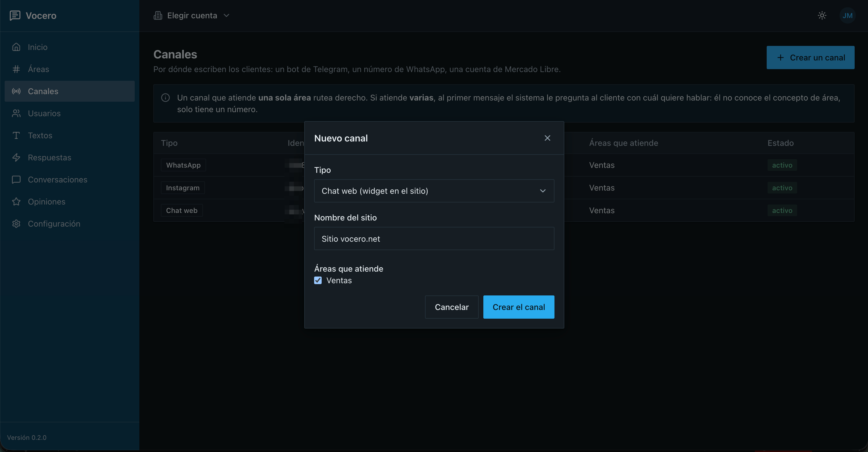The height and width of the screenshot is (452, 868).
Task: Click Crear un canal button
Action: [811, 58]
